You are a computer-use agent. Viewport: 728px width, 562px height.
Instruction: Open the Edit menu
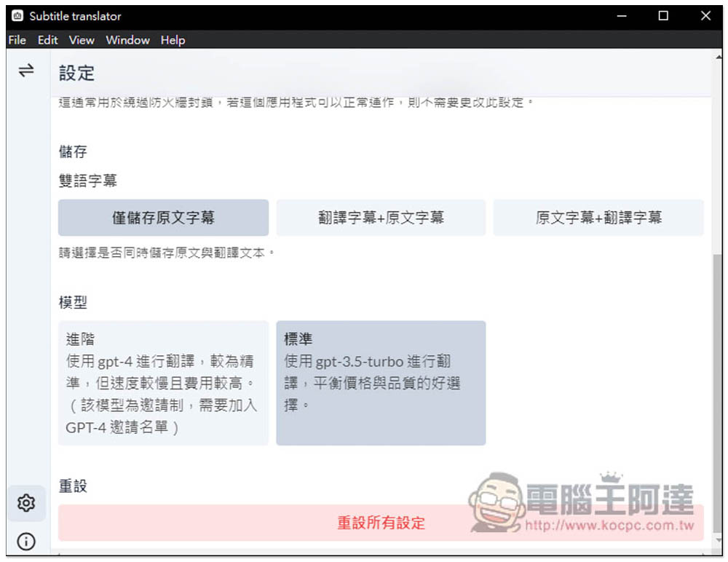pos(48,40)
